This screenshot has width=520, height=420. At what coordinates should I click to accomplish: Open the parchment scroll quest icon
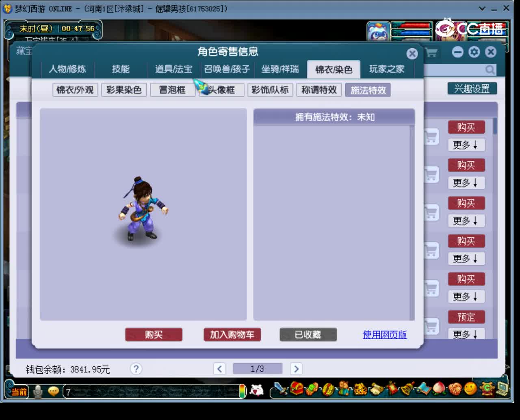pyautogui.click(x=376, y=389)
